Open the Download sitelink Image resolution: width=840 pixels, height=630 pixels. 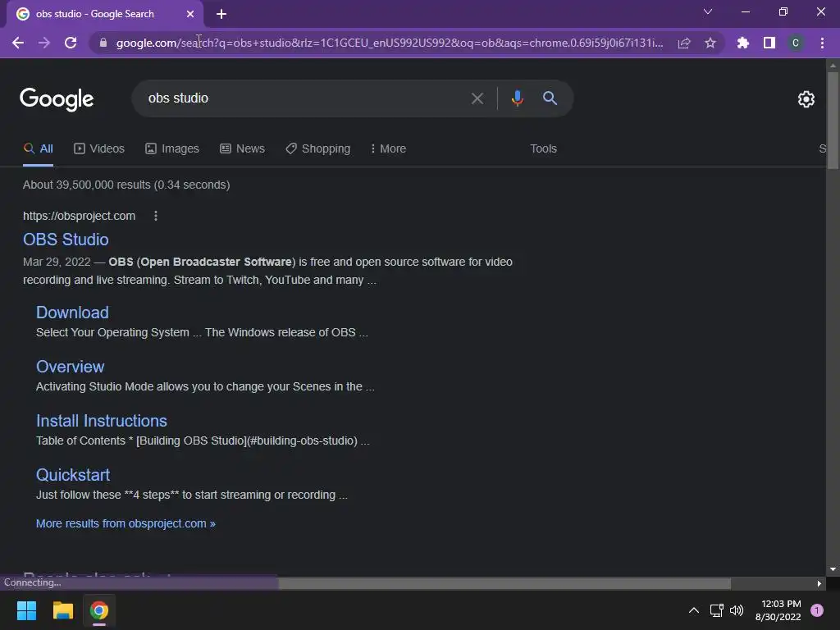pos(72,313)
